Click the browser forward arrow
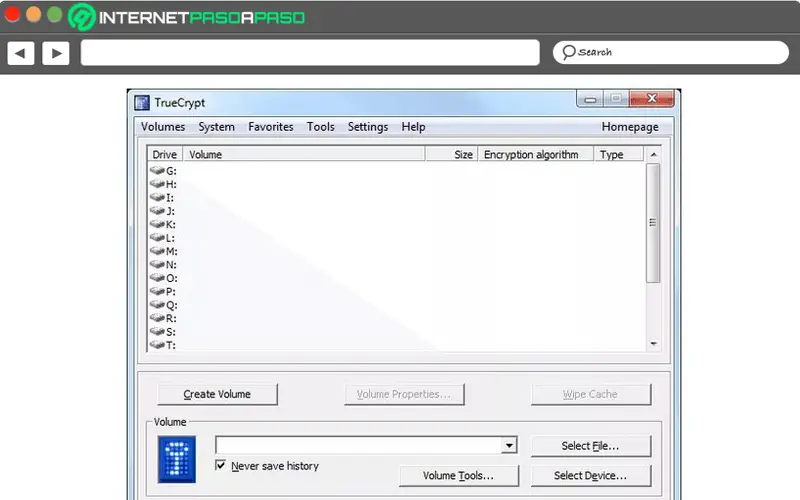This screenshot has height=500, width=800. pos(56,53)
